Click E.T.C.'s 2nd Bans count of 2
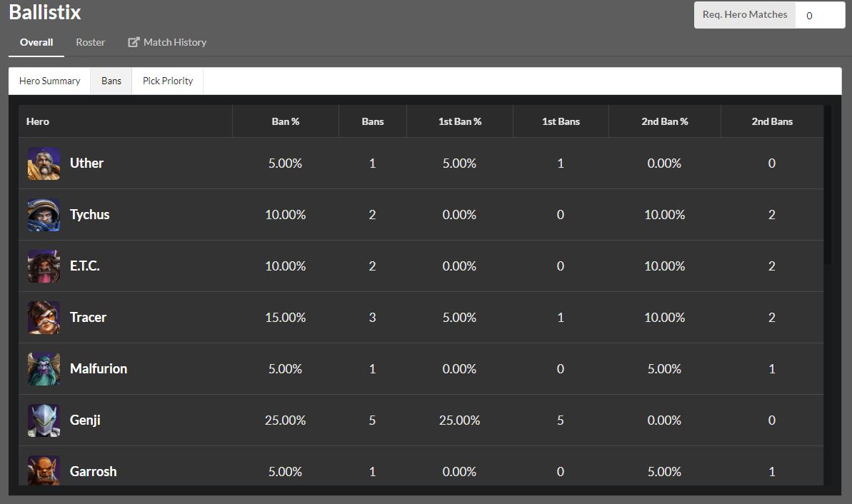Image resolution: width=852 pixels, height=504 pixels. click(771, 266)
